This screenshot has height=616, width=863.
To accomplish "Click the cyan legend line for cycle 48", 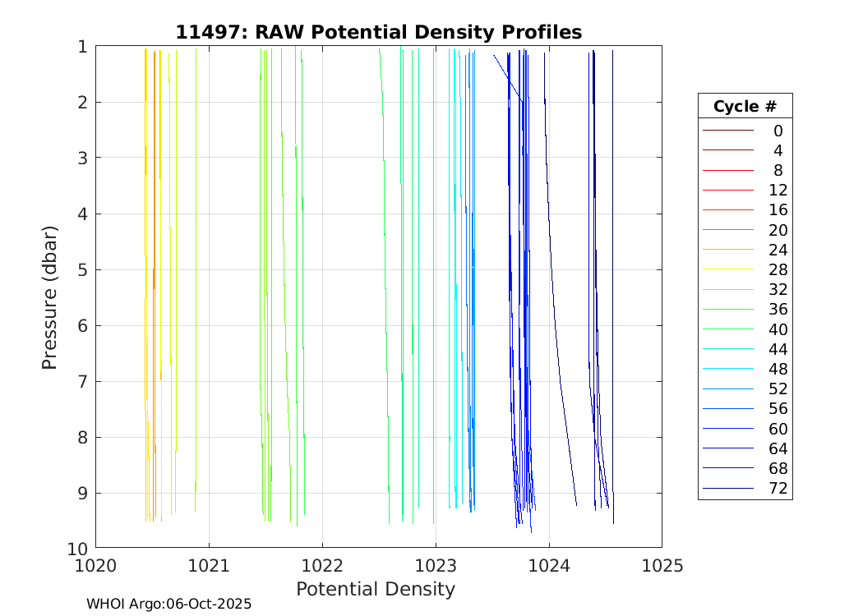I will (x=727, y=369).
